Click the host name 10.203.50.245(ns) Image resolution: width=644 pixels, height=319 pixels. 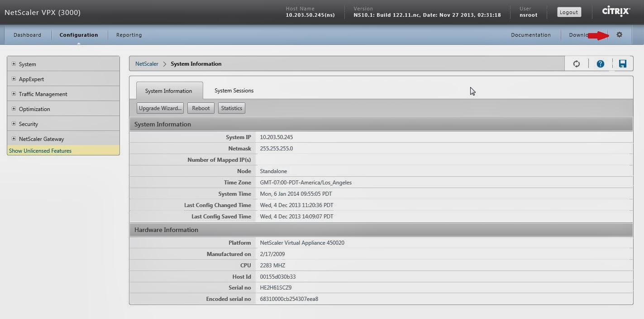tap(310, 15)
